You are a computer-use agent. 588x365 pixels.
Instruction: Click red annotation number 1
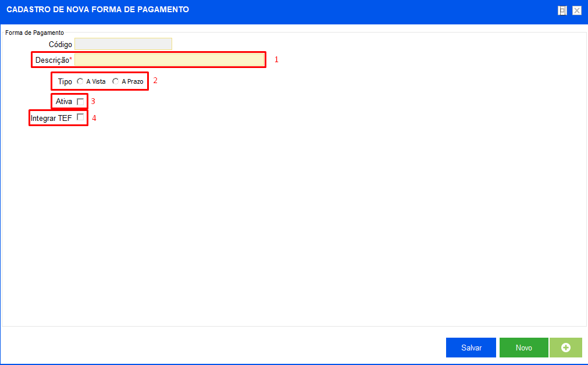click(x=276, y=59)
